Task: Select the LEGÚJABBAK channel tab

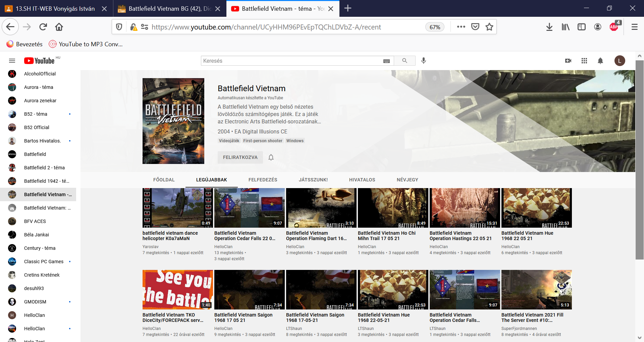Action: 212,180
